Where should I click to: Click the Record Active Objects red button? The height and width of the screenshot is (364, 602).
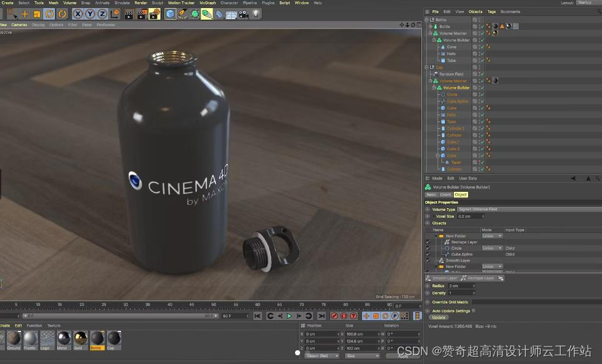point(334,316)
